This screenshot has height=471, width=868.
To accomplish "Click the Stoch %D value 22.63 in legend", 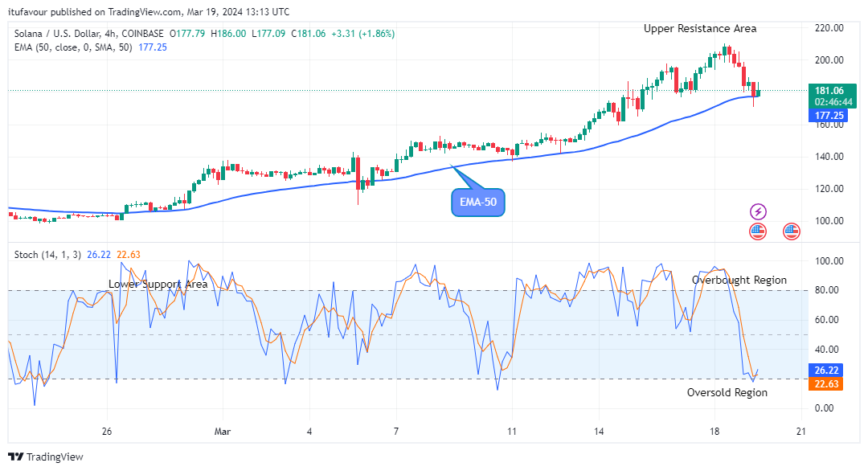I will pos(129,255).
